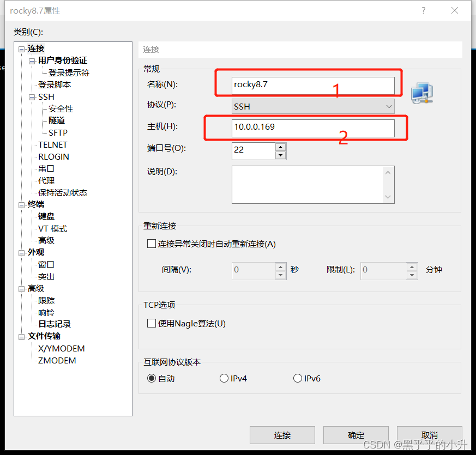
Task: Increase the port number with the up arrow
Action: pos(280,147)
